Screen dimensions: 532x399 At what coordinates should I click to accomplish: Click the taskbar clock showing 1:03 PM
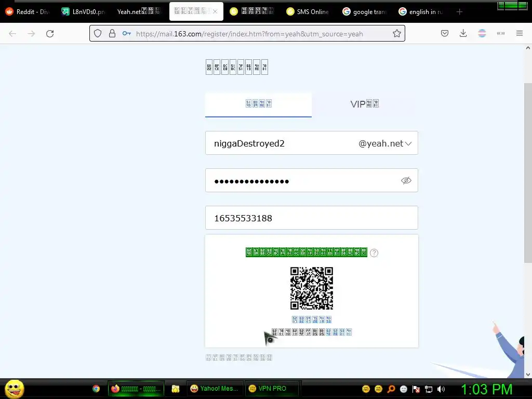(x=486, y=389)
